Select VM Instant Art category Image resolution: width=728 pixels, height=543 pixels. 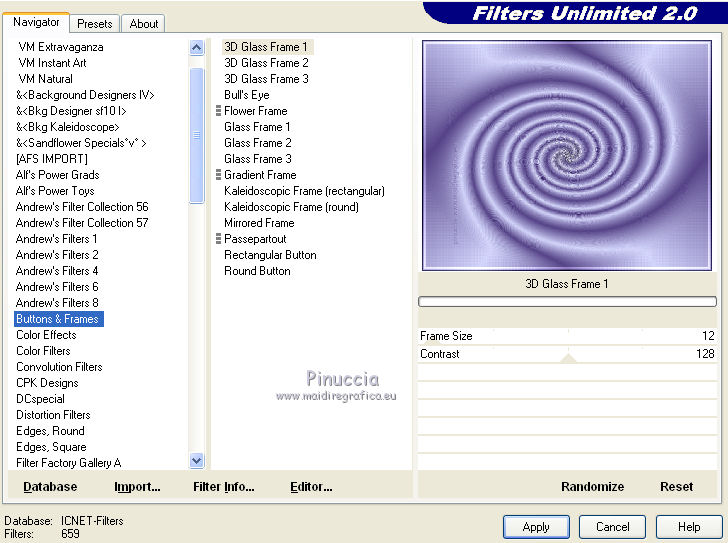click(52, 63)
